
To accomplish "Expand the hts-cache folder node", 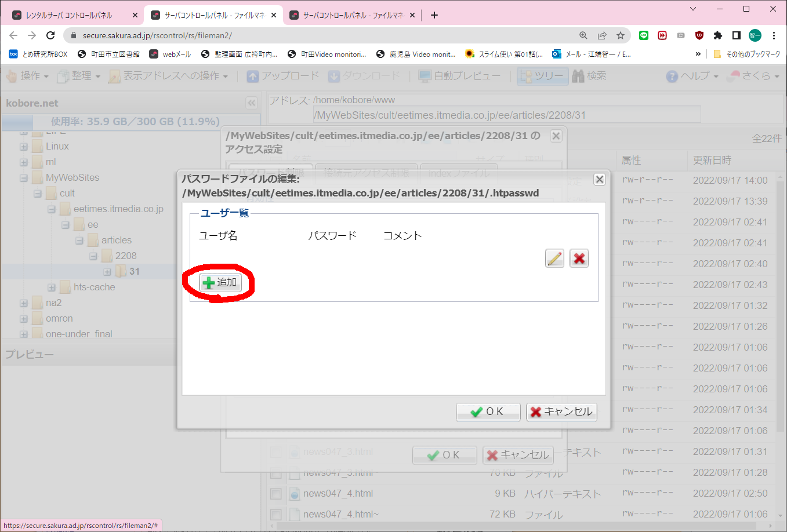I will (x=52, y=287).
